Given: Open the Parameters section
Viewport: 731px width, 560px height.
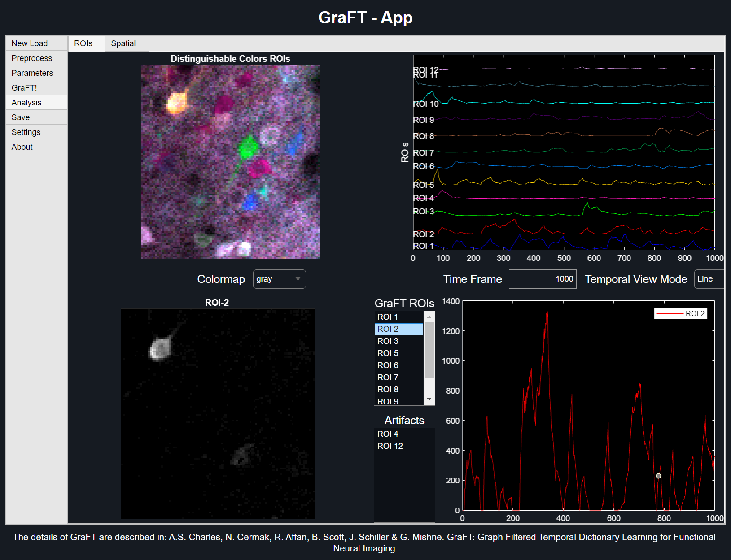Looking at the screenshot, I should click(36, 73).
